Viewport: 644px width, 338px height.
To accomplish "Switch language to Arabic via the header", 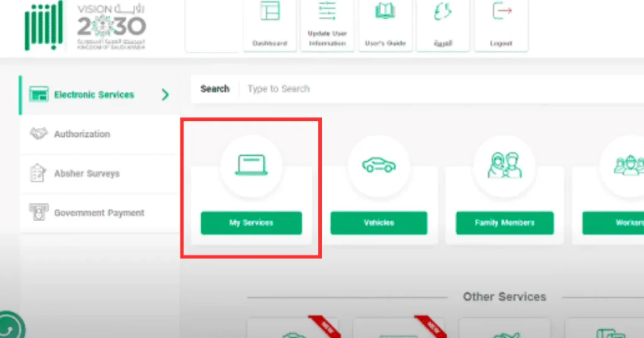I will [x=443, y=25].
